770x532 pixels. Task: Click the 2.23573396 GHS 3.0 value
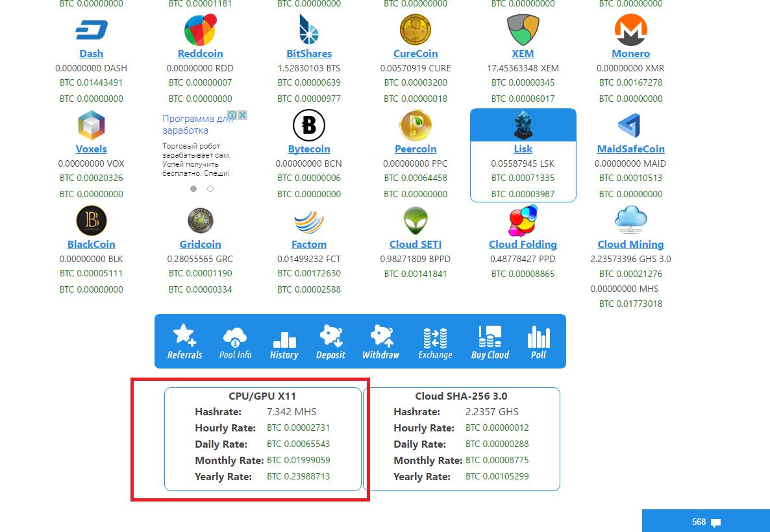point(630,259)
